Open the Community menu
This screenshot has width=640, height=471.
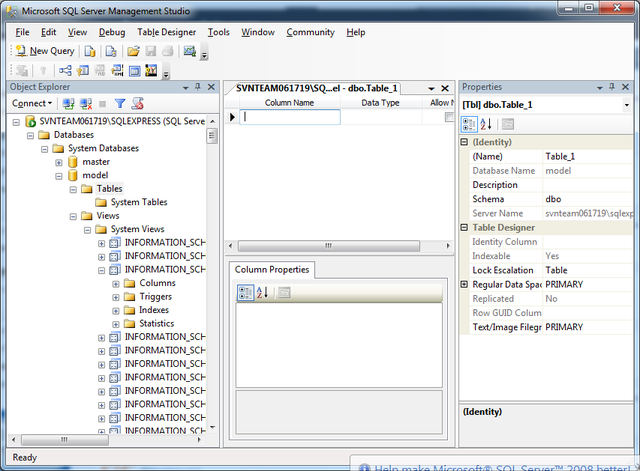tap(310, 32)
